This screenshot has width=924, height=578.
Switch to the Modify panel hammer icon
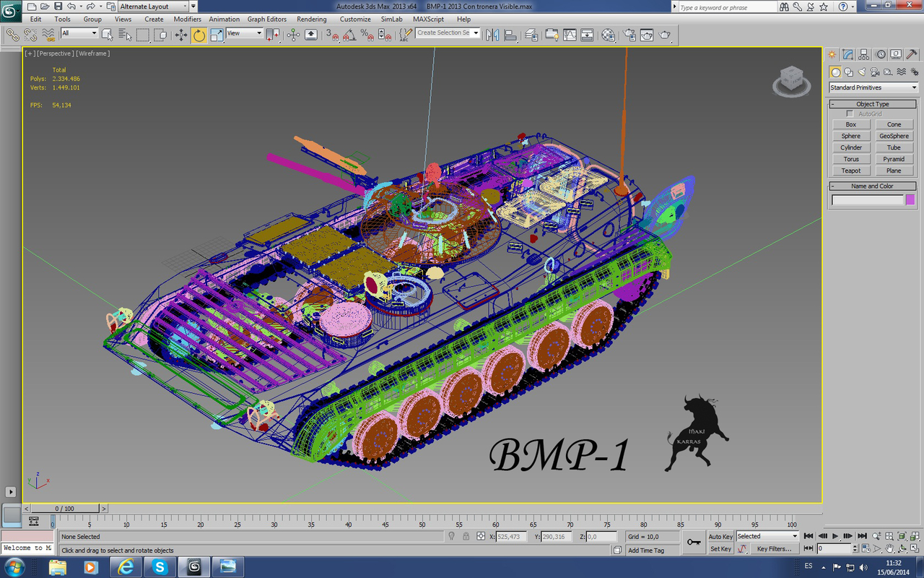[x=847, y=54]
